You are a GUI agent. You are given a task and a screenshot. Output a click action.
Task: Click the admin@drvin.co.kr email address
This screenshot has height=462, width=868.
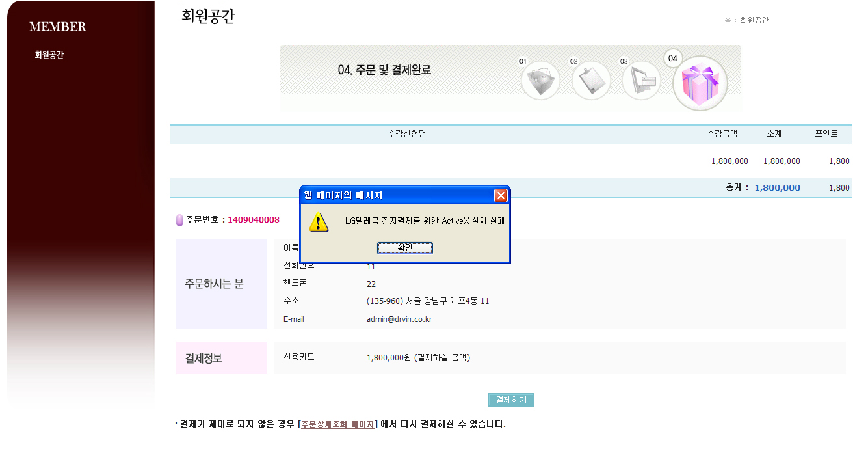(399, 319)
